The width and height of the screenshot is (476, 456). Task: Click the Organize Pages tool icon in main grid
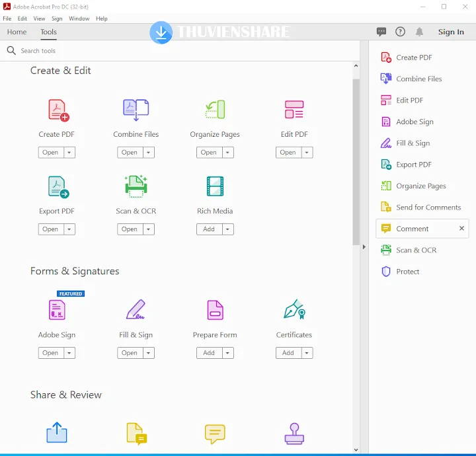(x=215, y=110)
